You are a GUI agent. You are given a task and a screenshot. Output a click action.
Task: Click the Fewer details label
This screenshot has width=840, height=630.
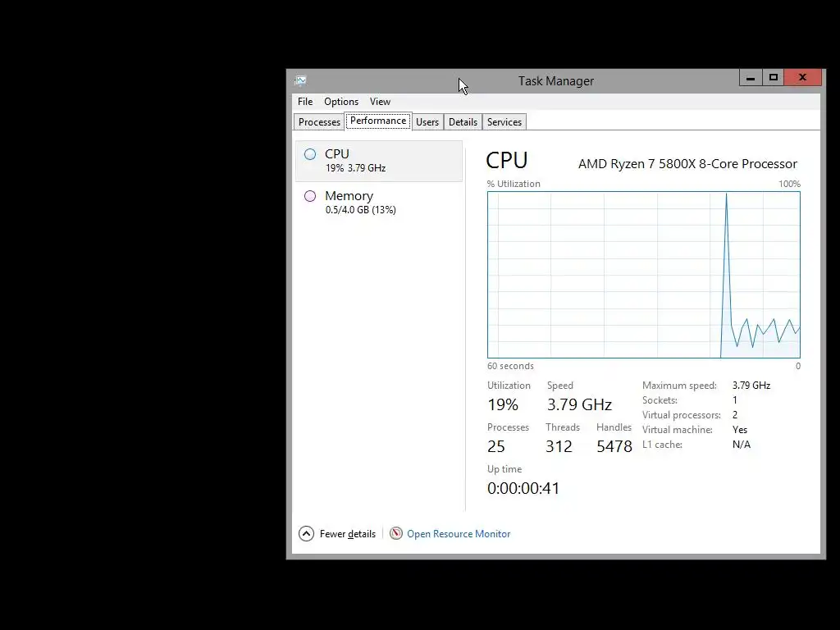(348, 533)
